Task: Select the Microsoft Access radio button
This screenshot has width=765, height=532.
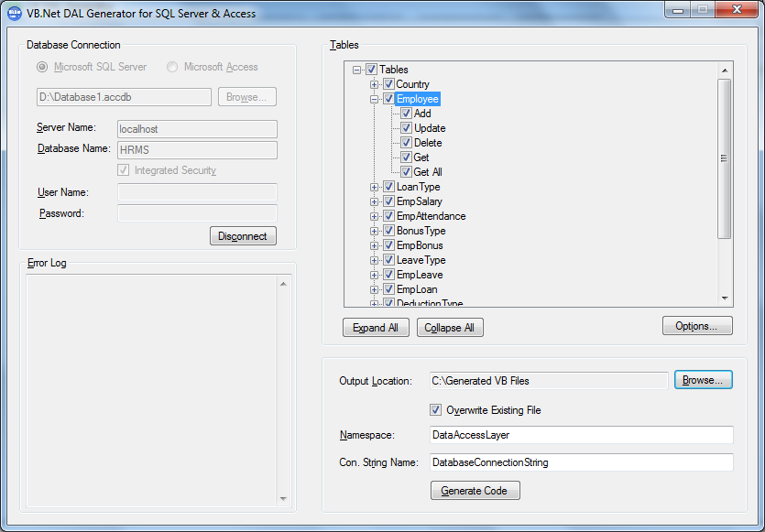Action: [171, 66]
